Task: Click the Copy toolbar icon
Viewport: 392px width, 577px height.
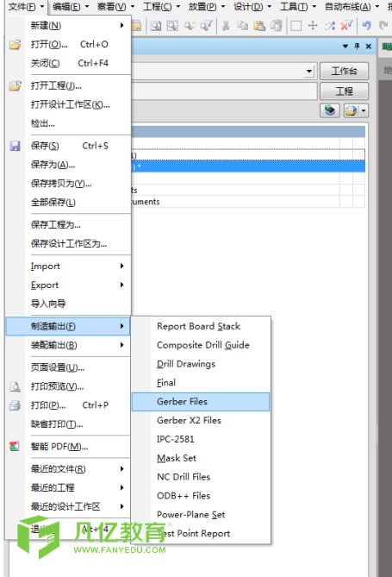Action: coord(242,25)
